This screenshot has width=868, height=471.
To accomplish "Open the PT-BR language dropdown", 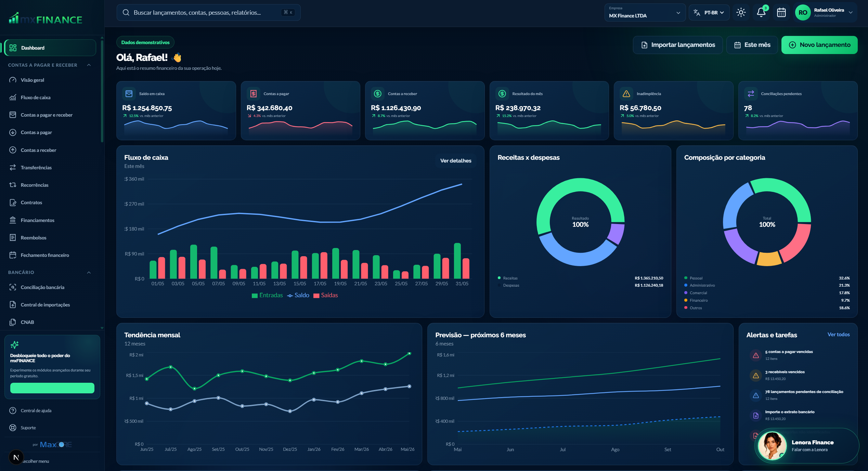I will click(x=709, y=13).
